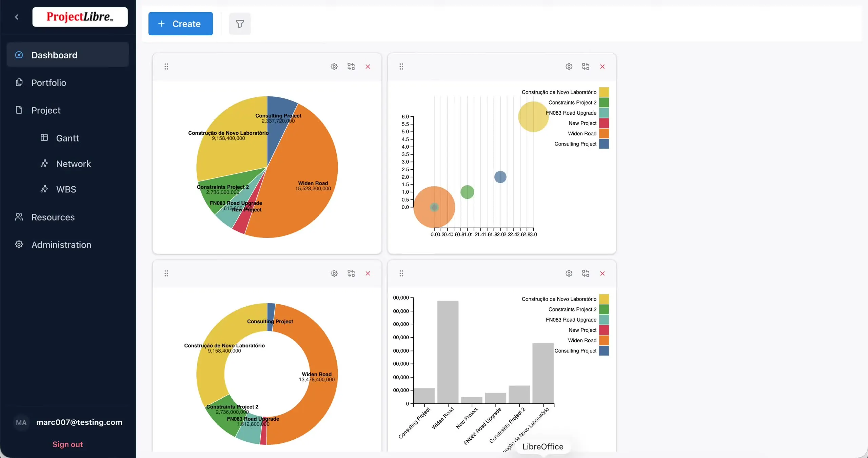This screenshot has height=458, width=868.
Task: Close the bubble chart widget
Action: click(603, 66)
